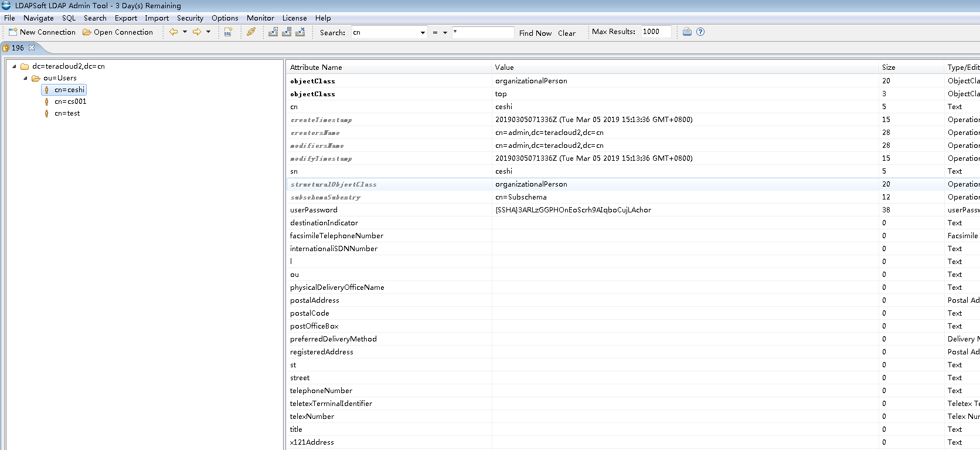Open the Search menu
The height and width of the screenshot is (450, 980).
[95, 18]
